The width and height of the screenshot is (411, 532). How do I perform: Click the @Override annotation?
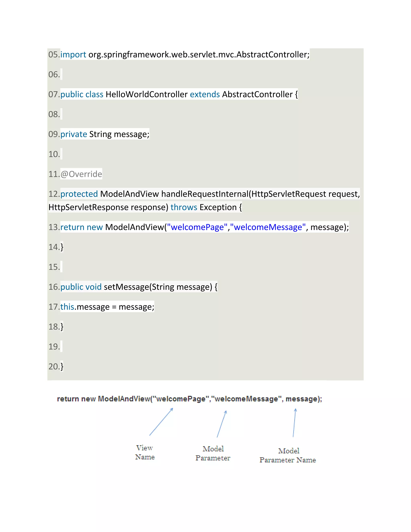[81, 174]
